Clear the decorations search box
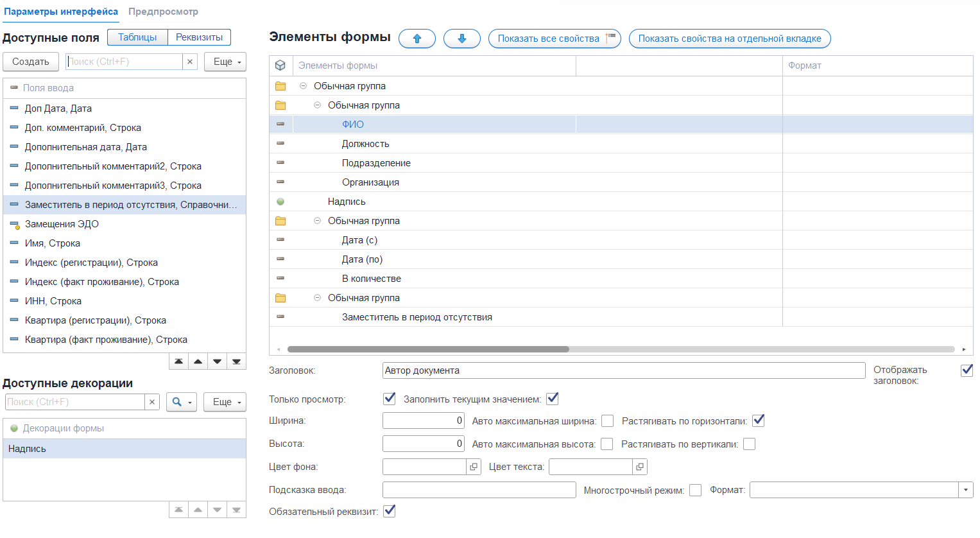The width and height of the screenshot is (980, 538). point(152,402)
